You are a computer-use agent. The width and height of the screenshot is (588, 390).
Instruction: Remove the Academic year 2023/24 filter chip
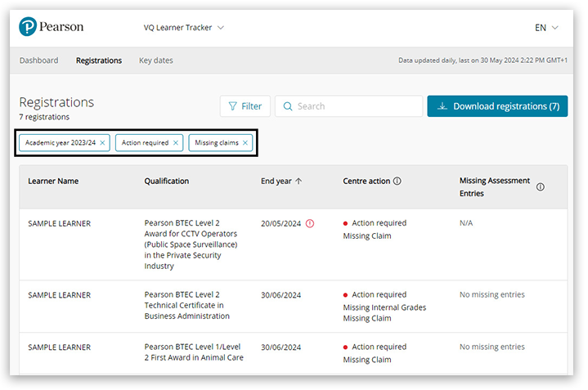point(103,143)
